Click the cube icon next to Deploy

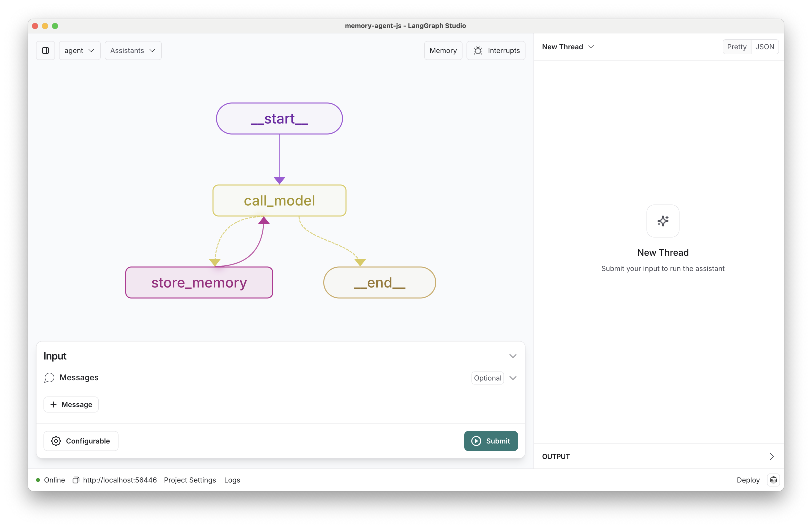773,480
